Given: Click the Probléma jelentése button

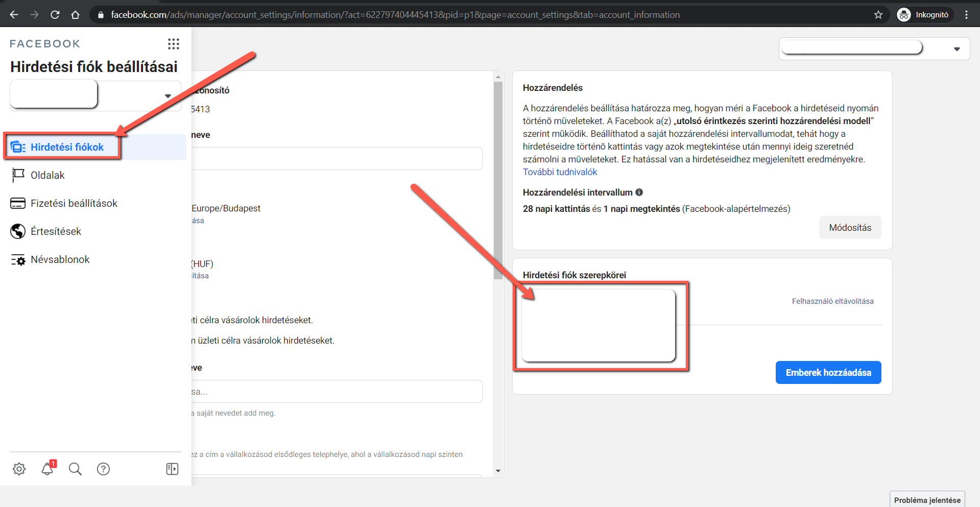Looking at the screenshot, I should (927, 500).
